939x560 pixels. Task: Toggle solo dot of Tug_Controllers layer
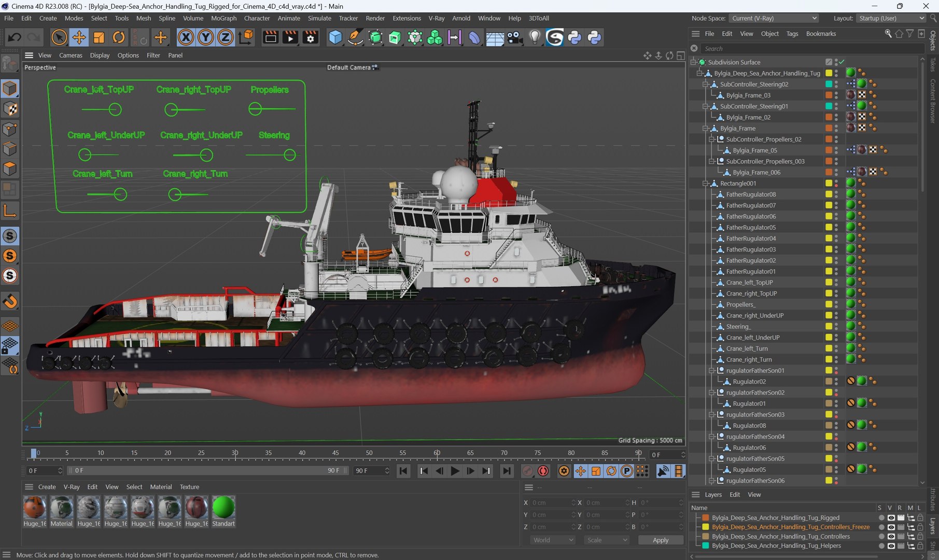pos(881,537)
